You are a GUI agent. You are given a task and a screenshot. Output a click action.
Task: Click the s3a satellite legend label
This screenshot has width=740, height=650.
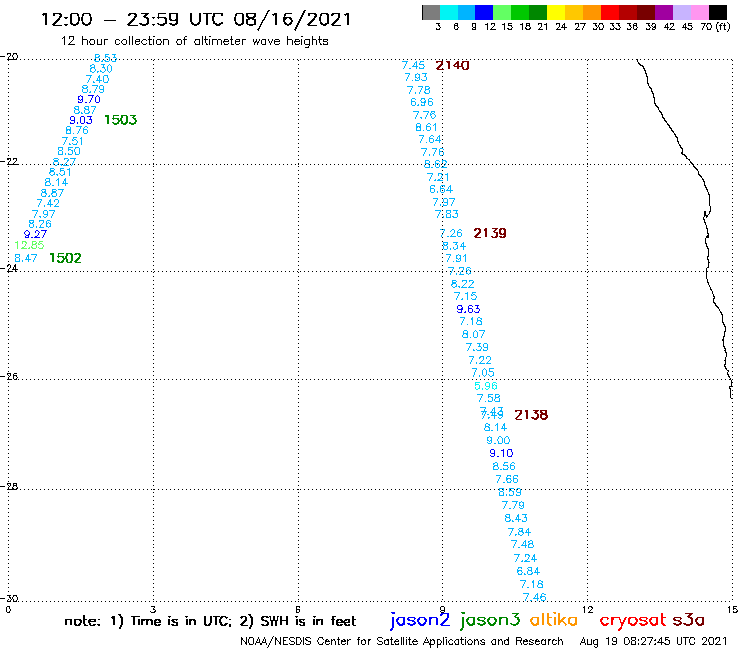(689, 620)
